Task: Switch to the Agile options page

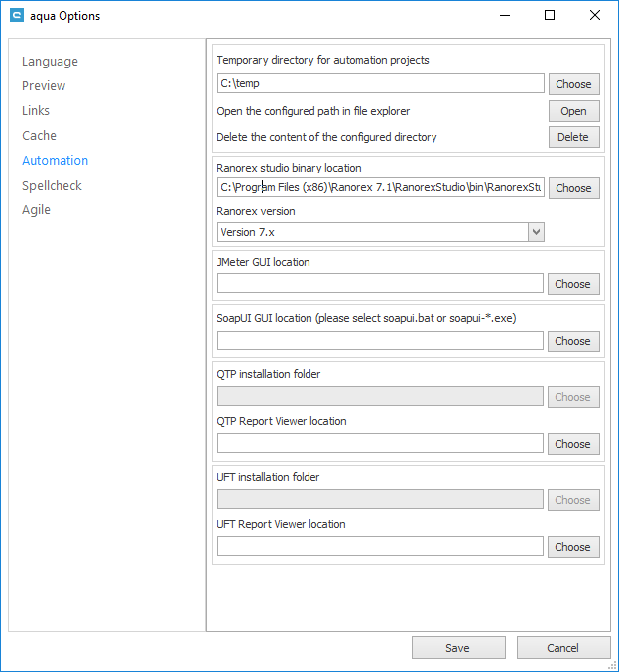Action: point(36,210)
